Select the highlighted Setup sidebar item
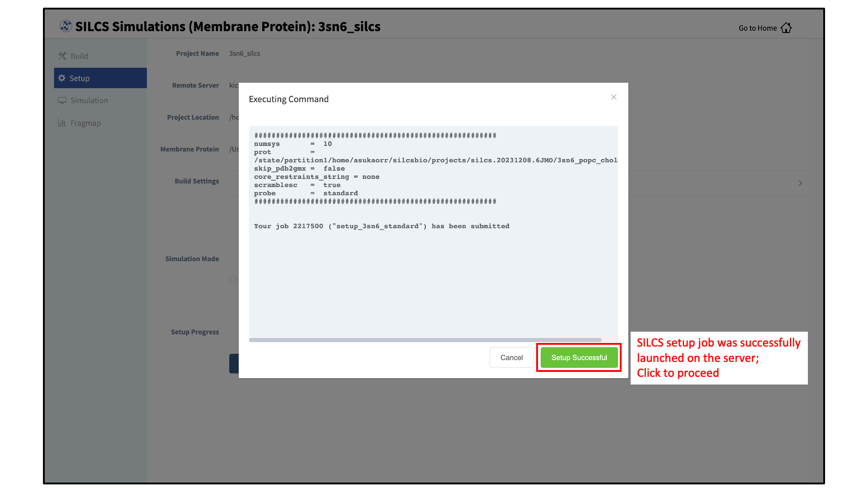 (100, 78)
